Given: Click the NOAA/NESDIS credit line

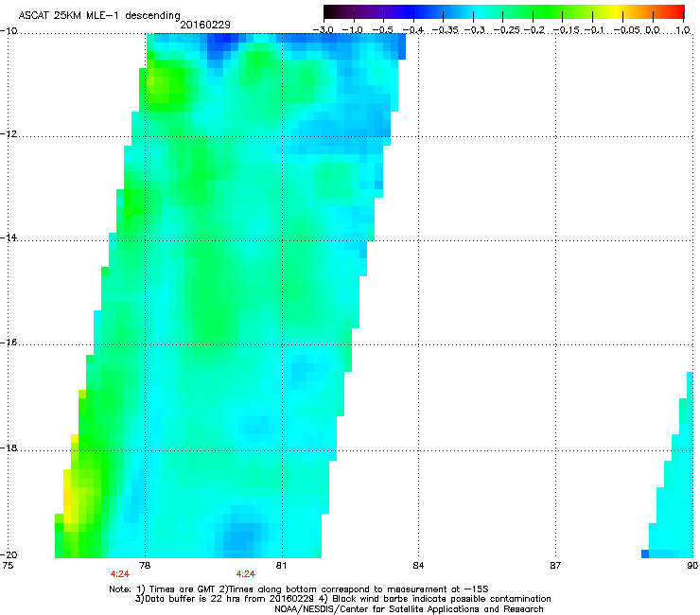Looking at the screenshot, I should point(409,609).
